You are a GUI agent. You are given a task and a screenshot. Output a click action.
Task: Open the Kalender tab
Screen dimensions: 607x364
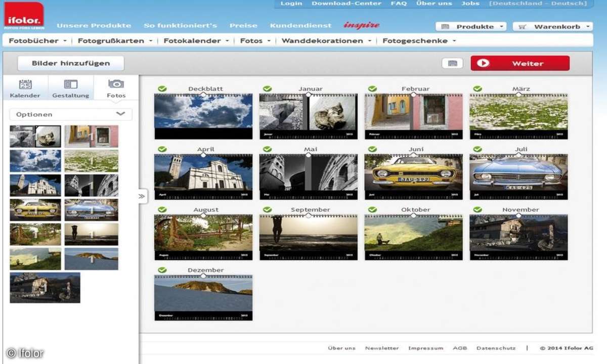pos(25,88)
